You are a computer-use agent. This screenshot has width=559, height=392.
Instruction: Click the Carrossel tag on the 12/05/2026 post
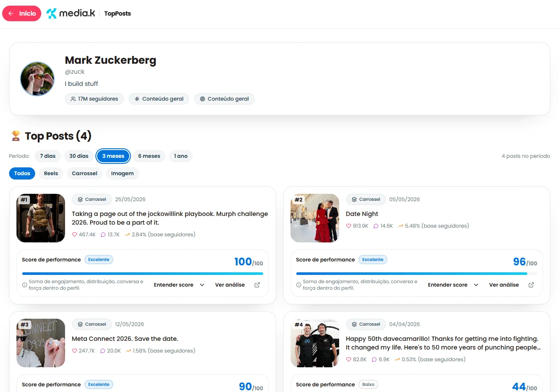(92, 324)
